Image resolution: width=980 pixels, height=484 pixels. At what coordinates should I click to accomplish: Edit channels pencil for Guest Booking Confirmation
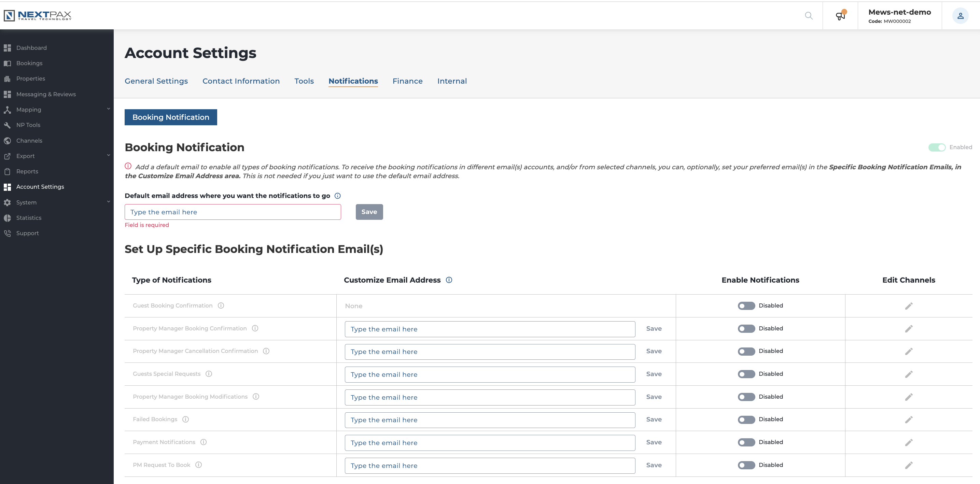coord(909,306)
